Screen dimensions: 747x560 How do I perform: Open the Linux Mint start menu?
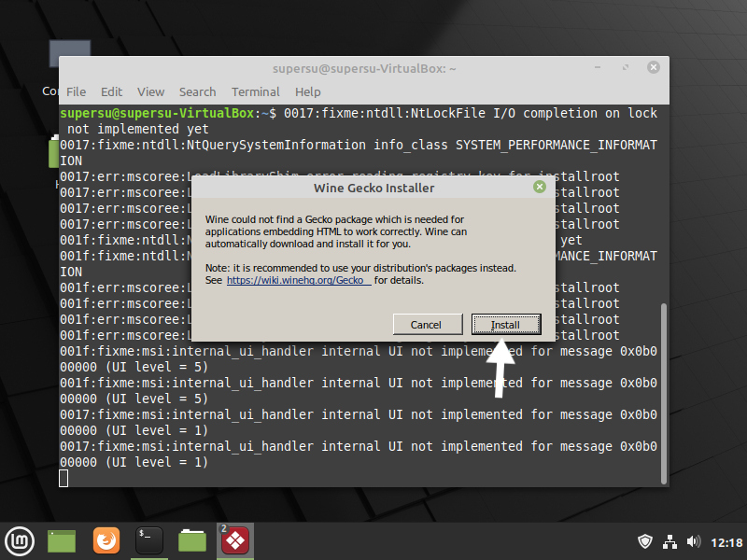coord(20,541)
